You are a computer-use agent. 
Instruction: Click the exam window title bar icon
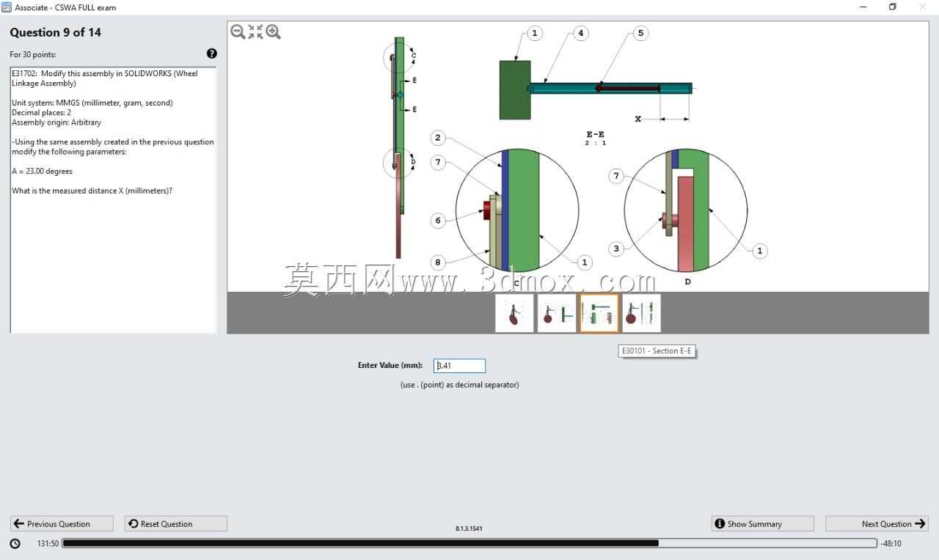point(7,7)
